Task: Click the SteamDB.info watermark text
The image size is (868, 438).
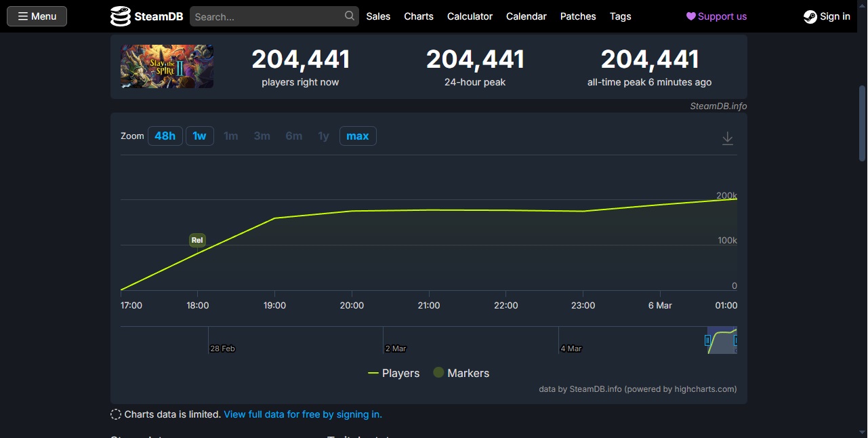Action: [718, 106]
